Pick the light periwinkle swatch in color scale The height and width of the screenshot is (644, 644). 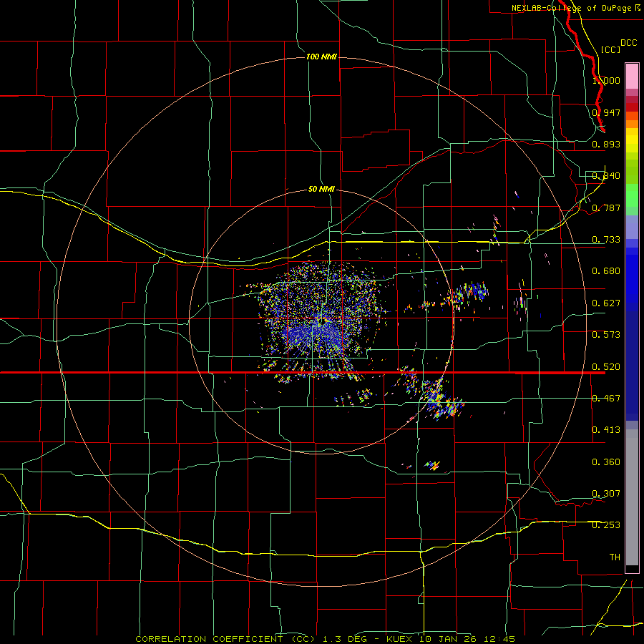[x=632, y=227]
